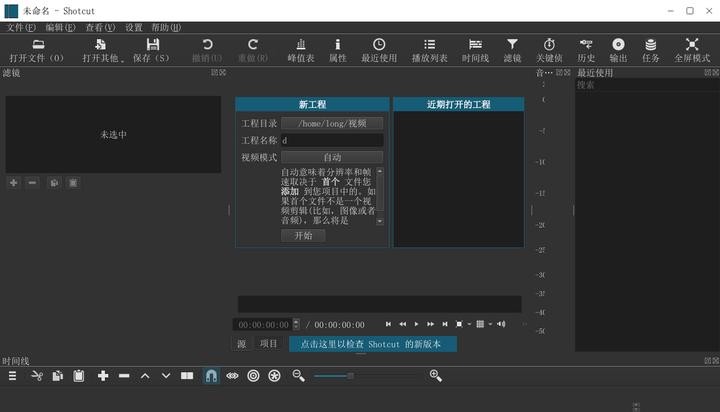Open the 视频模式 自动 dropdown
Screen dimensions: 720x412
click(x=331, y=157)
